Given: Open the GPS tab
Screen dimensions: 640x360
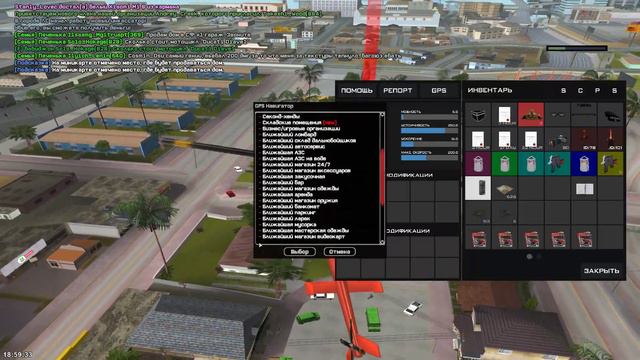Looking at the screenshot, I should tap(439, 91).
